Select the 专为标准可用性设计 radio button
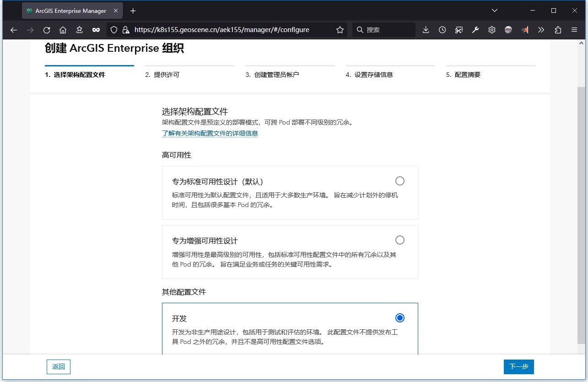The height and width of the screenshot is (382, 588). pos(400,181)
